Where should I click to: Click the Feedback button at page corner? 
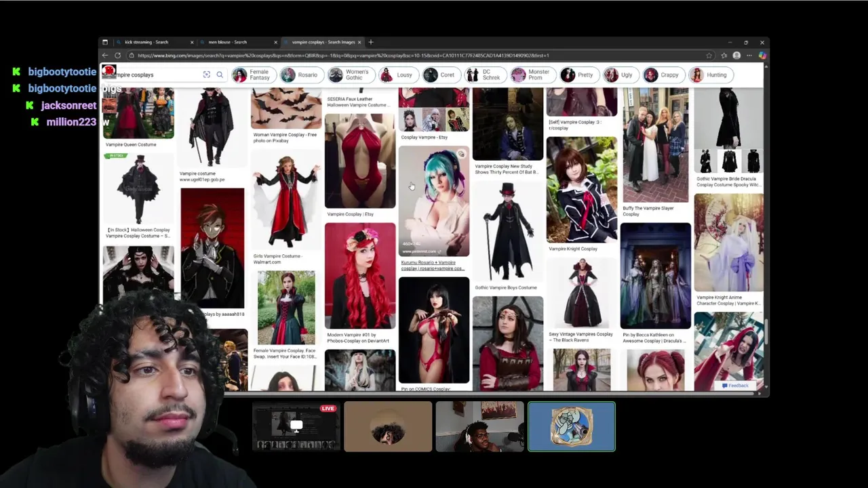(735, 386)
